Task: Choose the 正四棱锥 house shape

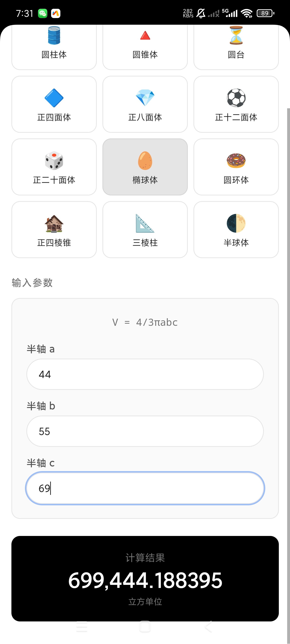Action: coord(54,230)
